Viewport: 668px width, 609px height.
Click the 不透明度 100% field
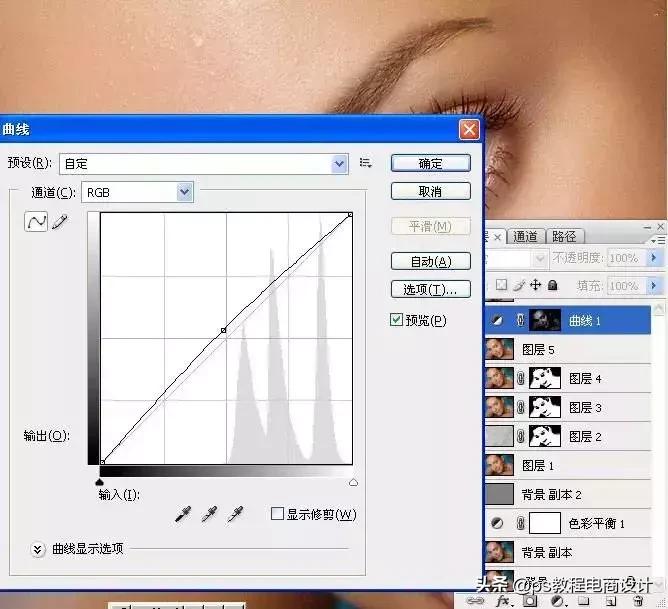(624, 258)
